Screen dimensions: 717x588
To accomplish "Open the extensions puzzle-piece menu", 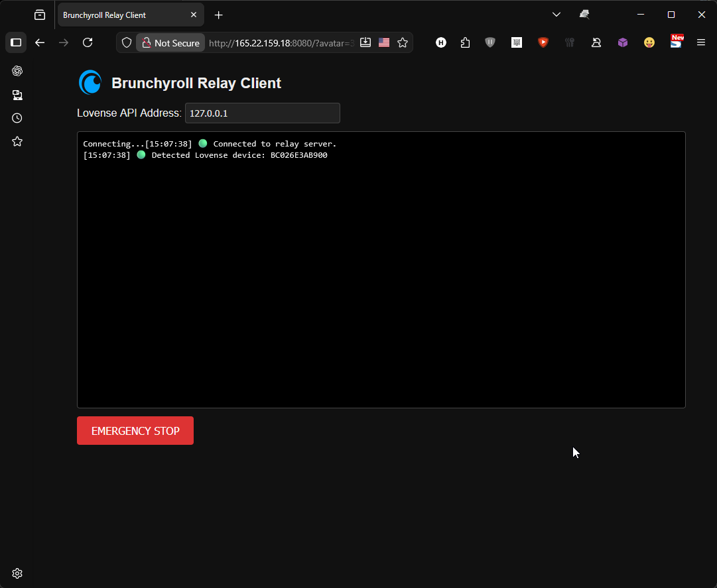I will click(x=465, y=42).
